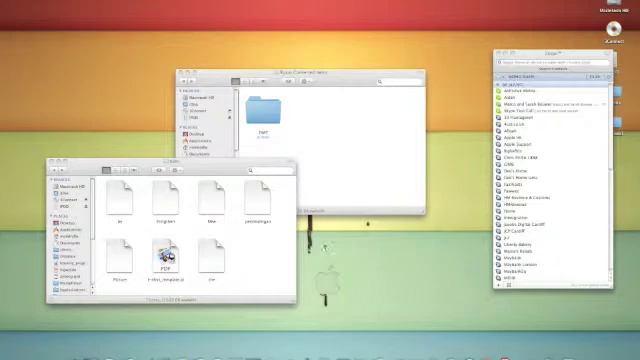Open Action gear menu in front Finder window

click(x=176, y=170)
